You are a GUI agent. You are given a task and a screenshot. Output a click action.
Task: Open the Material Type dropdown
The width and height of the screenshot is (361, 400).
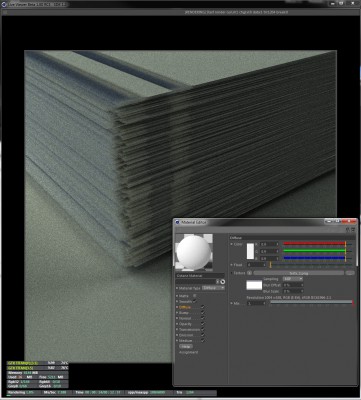point(213,288)
